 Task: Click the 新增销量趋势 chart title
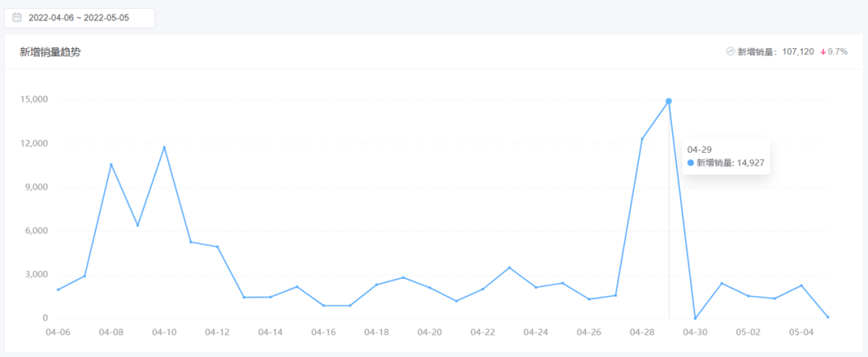tap(50, 52)
